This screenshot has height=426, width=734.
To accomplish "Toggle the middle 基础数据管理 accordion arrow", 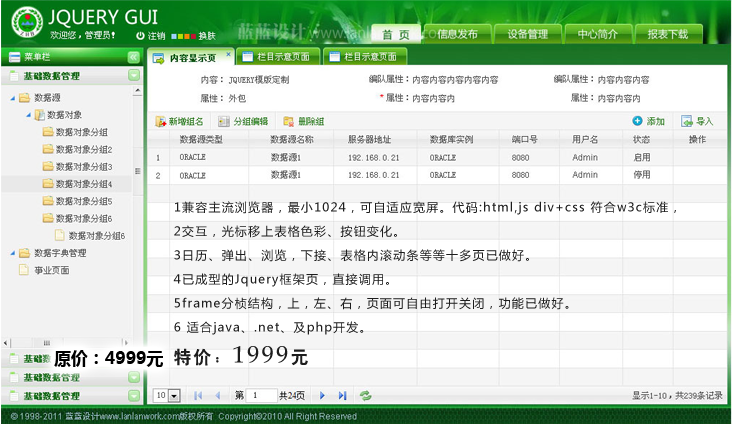I will pyautogui.click(x=134, y=377).
